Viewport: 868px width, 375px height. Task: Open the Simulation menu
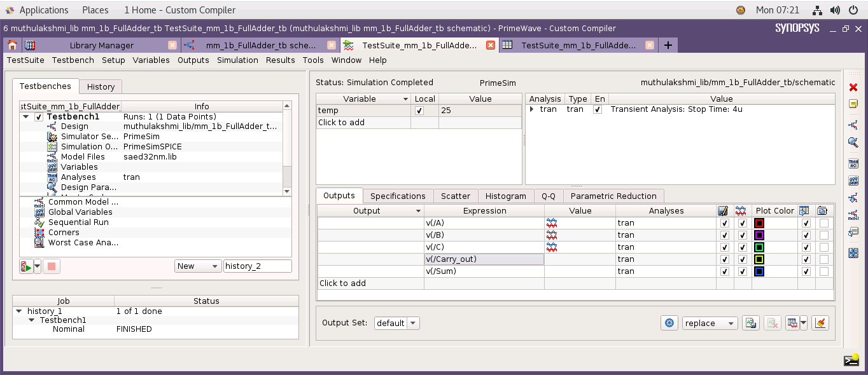pyautogui.click(x=237, y=60)
